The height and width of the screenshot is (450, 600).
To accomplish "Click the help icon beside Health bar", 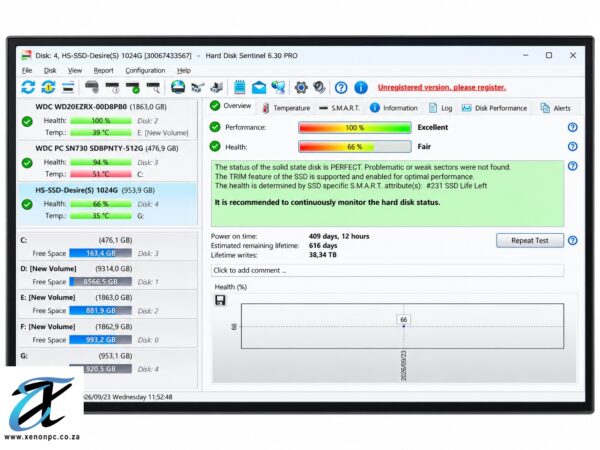I will pyautogui.click(x=572, y=146).
